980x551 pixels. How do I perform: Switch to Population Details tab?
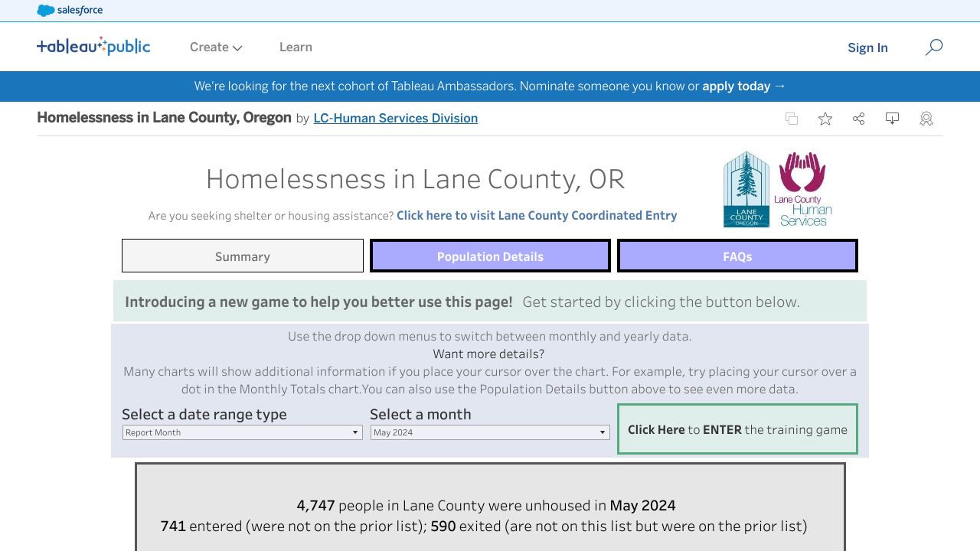(x=489, y=256)
